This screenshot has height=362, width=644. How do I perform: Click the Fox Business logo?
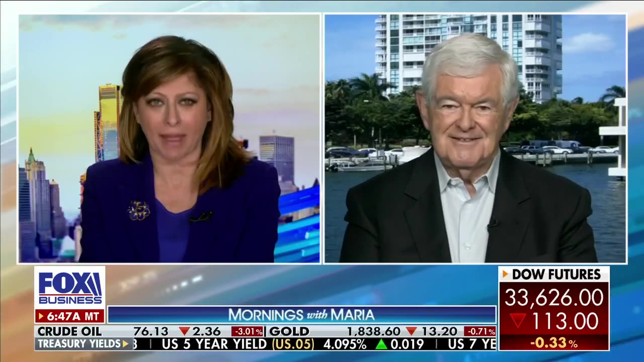[x=70, y=288]
